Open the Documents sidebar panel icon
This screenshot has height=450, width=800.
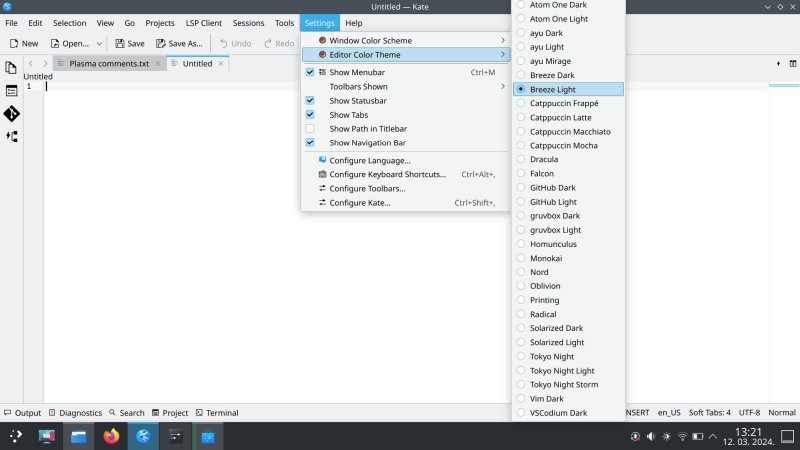point(11,68)
